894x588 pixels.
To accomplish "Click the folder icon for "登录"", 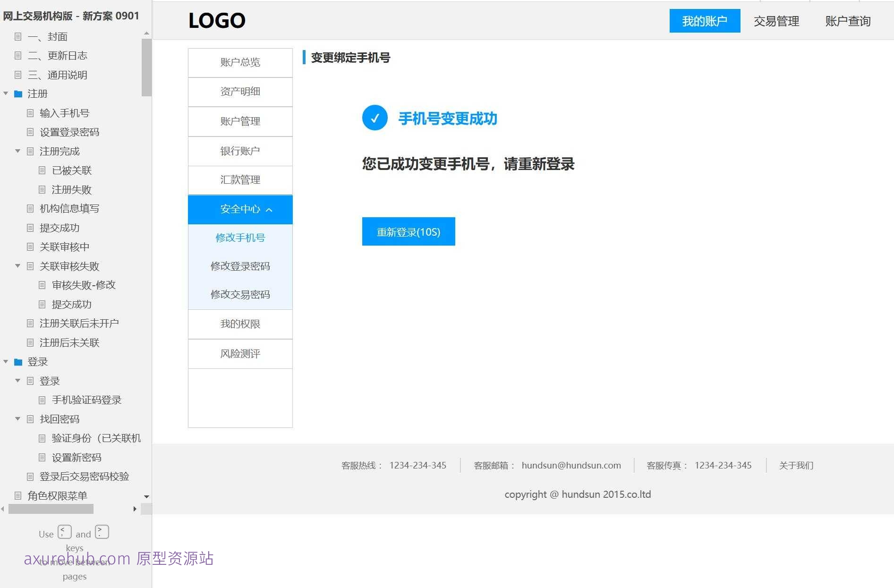I will [17, 362].
